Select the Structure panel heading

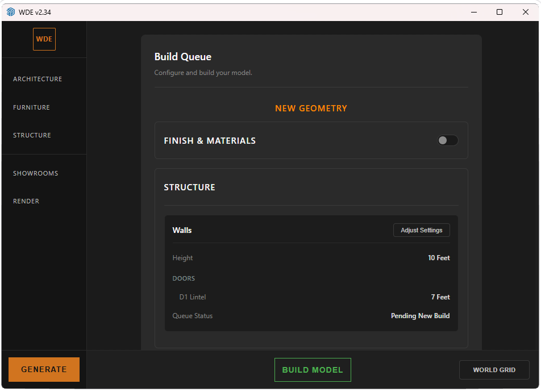189,187
